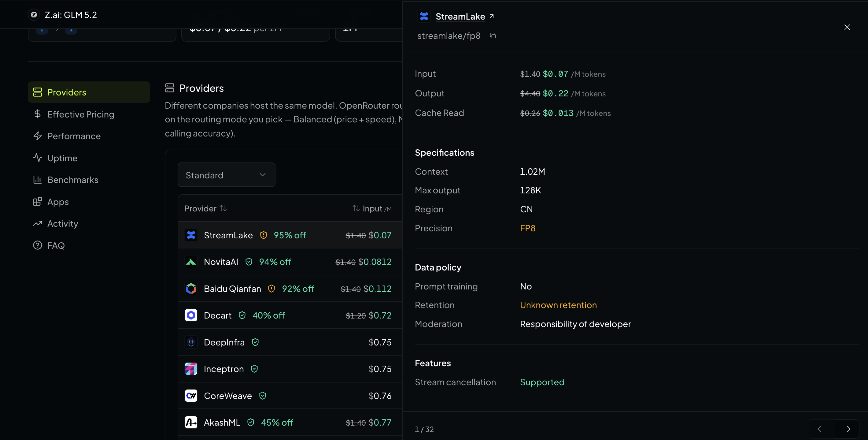Sort the table by Provider column
Viewport: 868px width, 440px height.
(205, 208)
